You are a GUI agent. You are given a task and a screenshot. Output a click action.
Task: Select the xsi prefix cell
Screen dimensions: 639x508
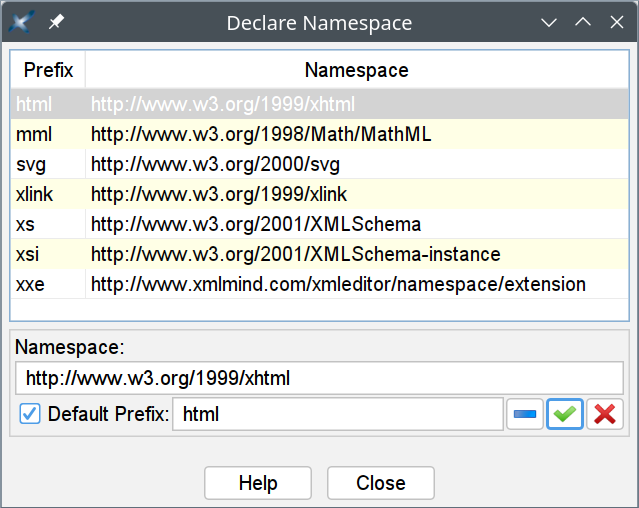48,254
